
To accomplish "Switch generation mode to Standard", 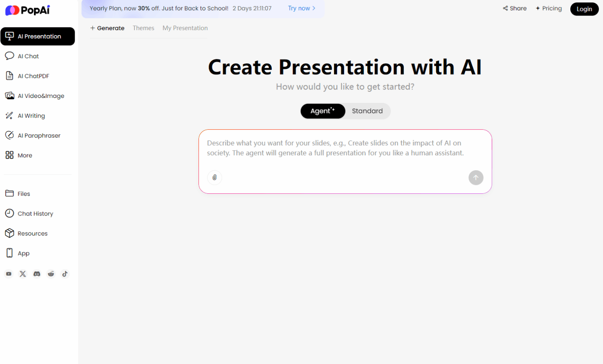I will tap(367, 111).
